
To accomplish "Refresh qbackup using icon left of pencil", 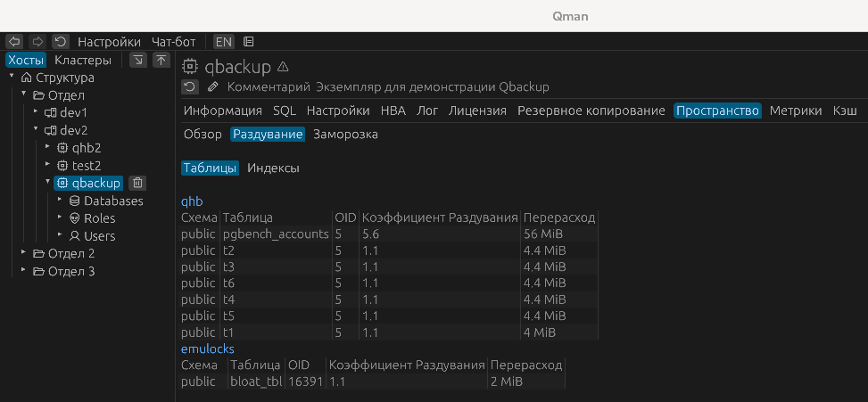I will coord(190,86).
